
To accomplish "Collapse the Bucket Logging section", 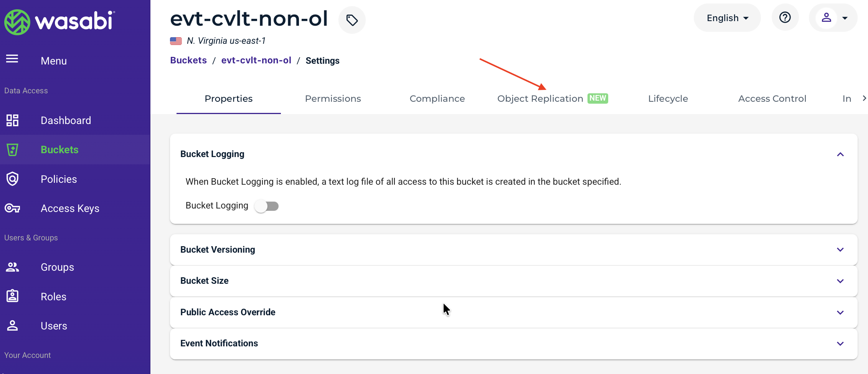I will coord(840,154).
